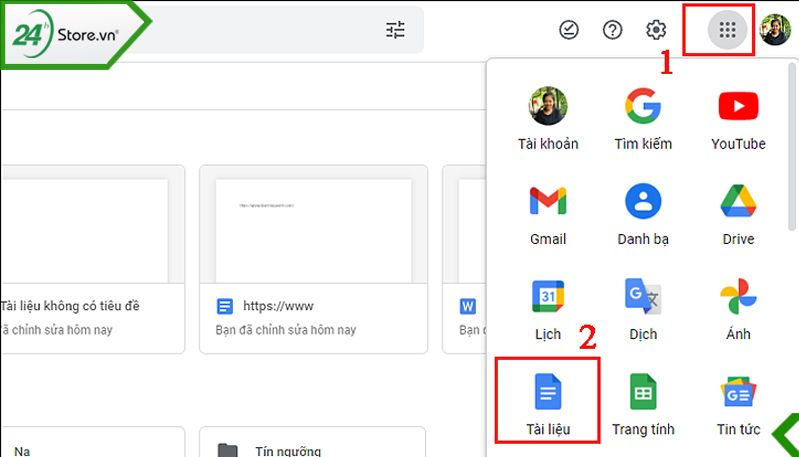Click the apps panel scrollbar
Viewport: 799px width, 457px height.
[791, 147]
